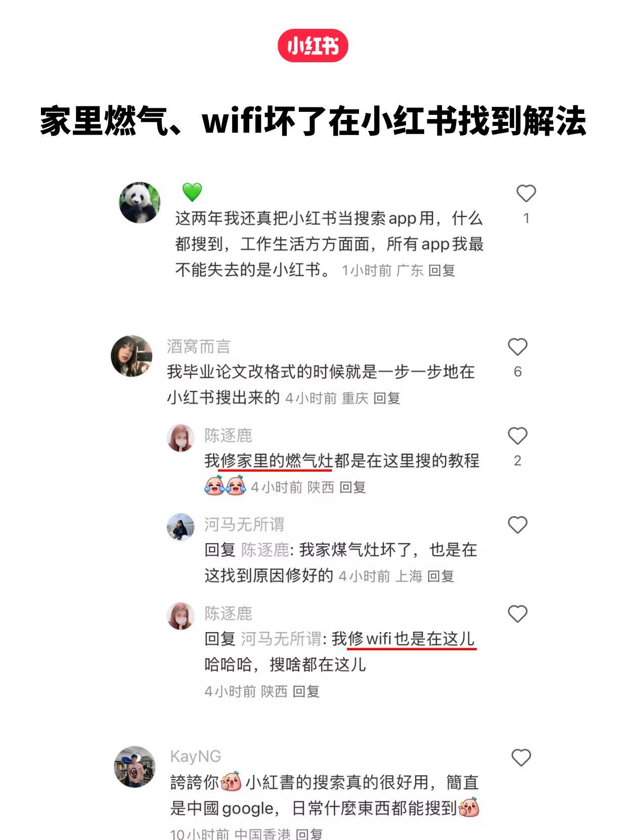
Task: Open the panda avatar profile
Action: [x=140, y=203]
